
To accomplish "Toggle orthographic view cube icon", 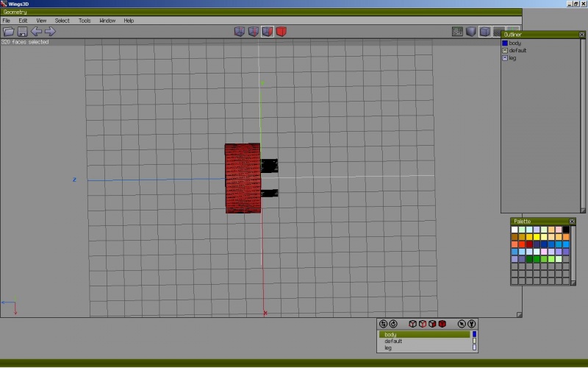I will (485, 32).
